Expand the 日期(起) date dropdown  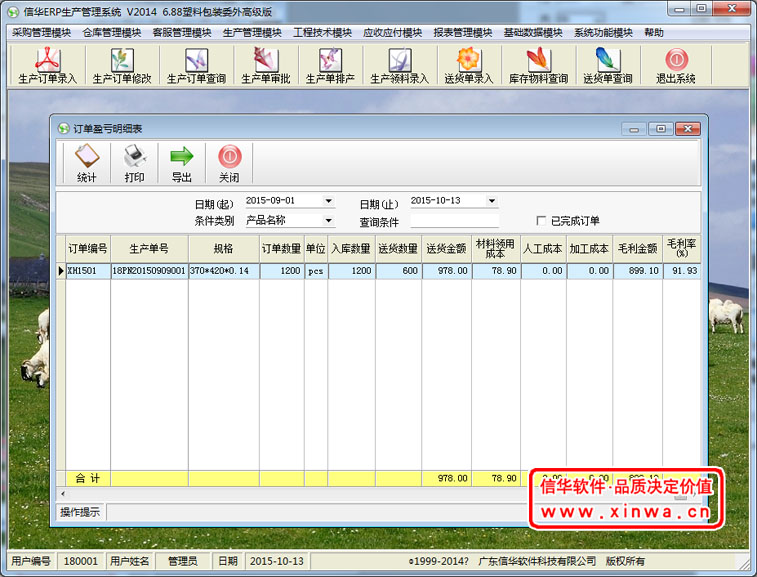pyautogui.click(x=328, y=200)
